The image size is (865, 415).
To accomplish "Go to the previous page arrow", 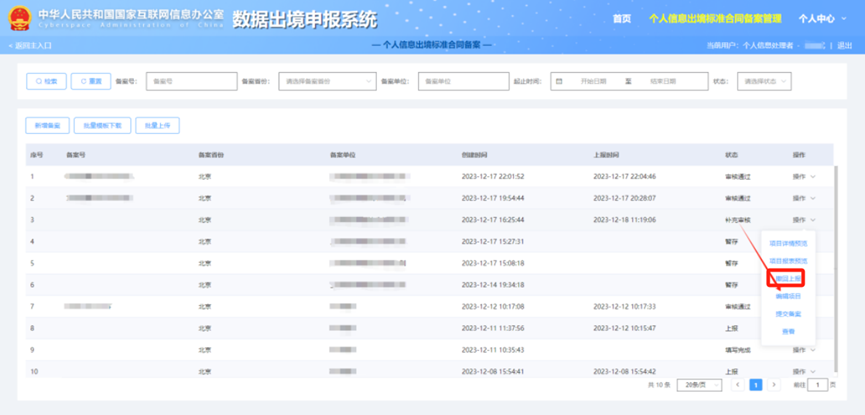I will pos(738,385).
